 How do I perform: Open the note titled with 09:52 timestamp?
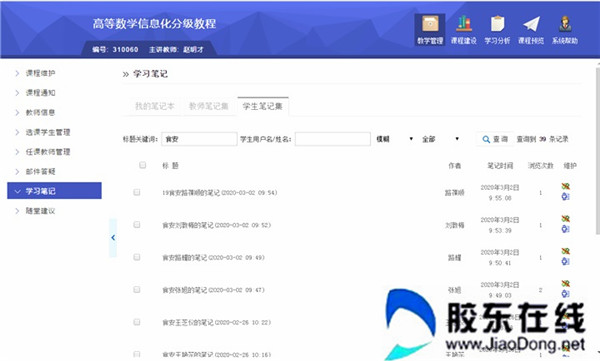click(x=217, y=225)
